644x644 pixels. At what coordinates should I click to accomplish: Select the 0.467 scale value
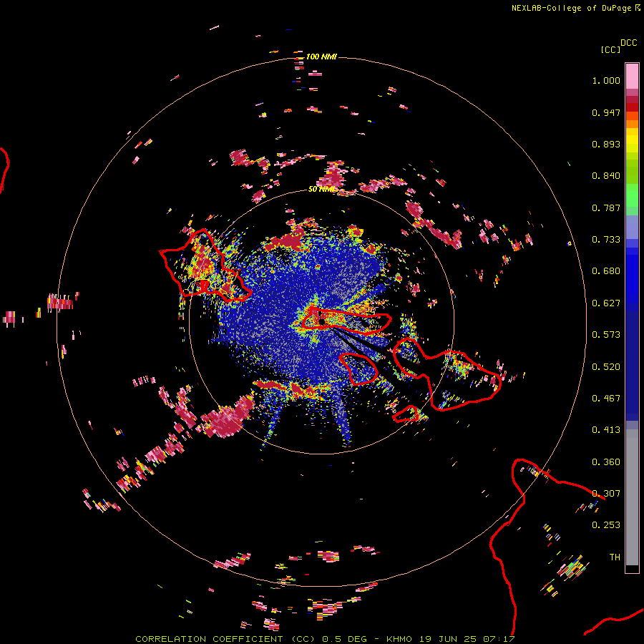[606, 399]
